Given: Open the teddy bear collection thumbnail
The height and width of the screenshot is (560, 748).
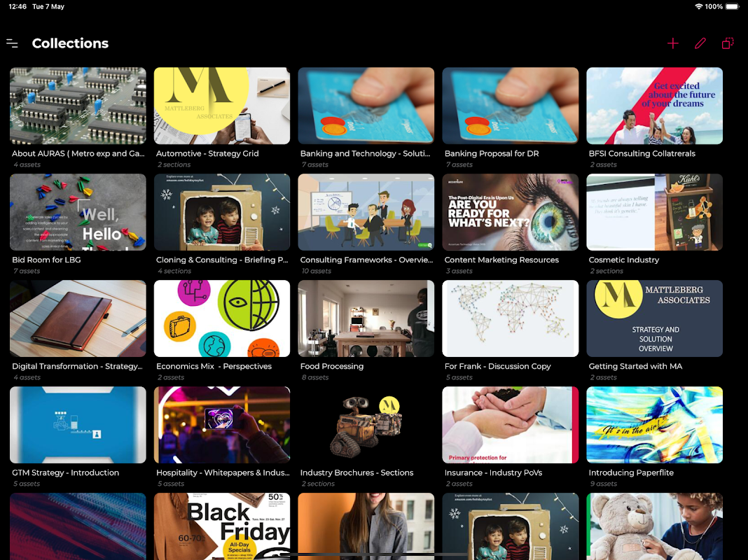Looking at the screenshot, I should pyautogui.click(x=654, y=526).
